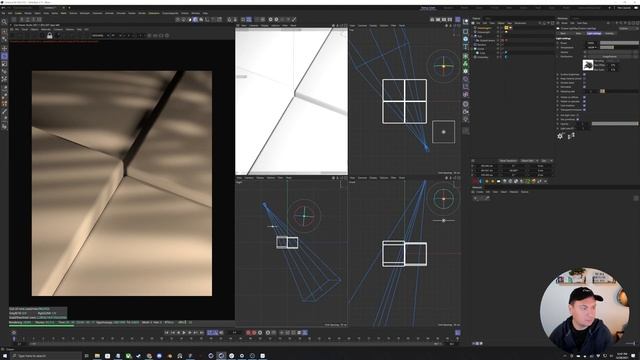The height and width of the screenshot is (360, 640).
Task: Open the Tags menu in the Object manager
Action: point(510,23)
